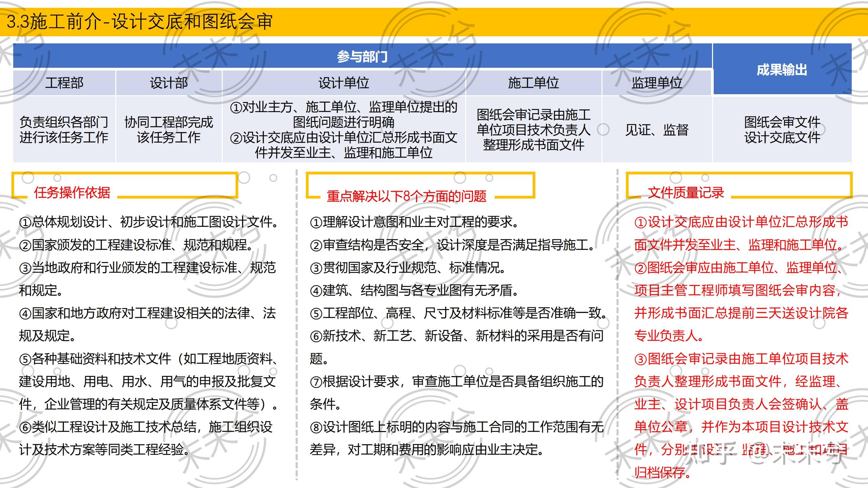Image resolution: width=868 pixels, height=488 pixels.
Task: Click line '①总体规划设计、初步设计和施工图设计文件。'
Action: tap(149, 222)
